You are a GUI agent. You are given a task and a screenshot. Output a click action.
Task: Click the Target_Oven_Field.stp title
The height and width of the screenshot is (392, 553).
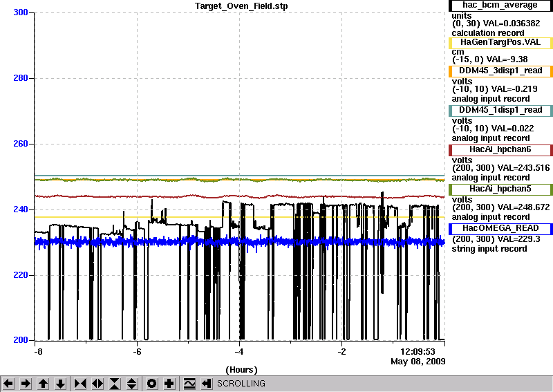click(x=241, y=6)
